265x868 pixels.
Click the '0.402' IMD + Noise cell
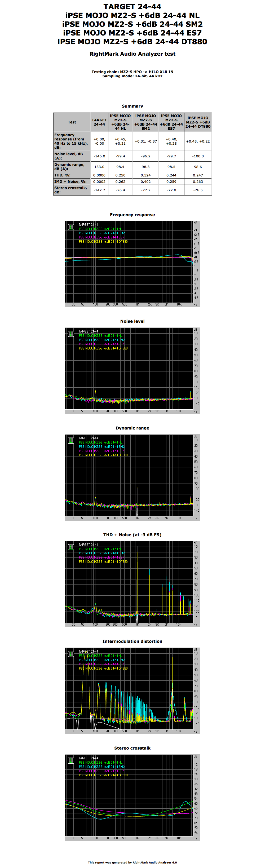coord(146,181)
